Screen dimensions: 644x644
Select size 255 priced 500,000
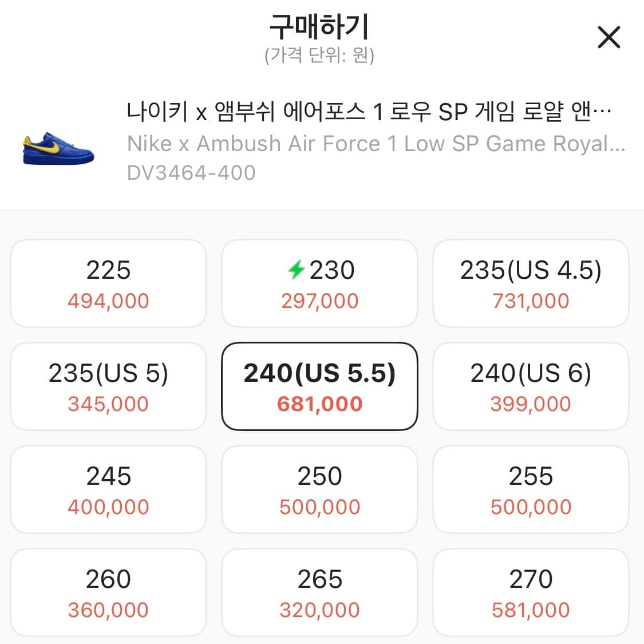530,489
